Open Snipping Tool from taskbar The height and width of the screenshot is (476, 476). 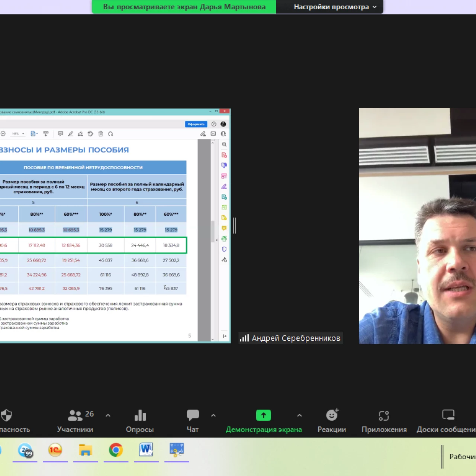pyautogui.click(x=177, y=450)
